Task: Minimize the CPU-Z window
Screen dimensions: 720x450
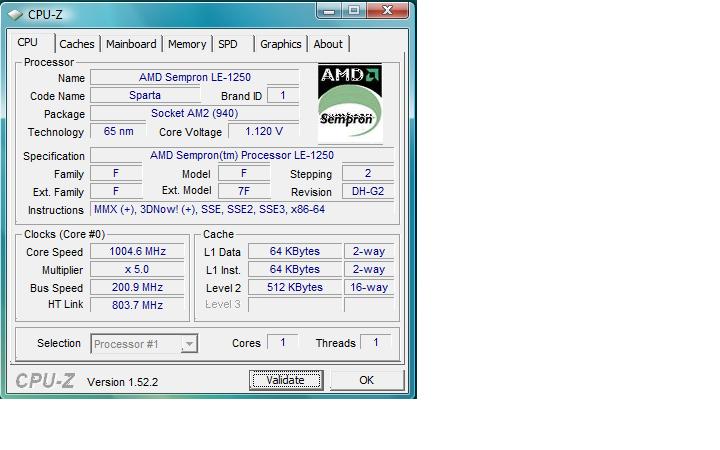Action: [329, 10]
